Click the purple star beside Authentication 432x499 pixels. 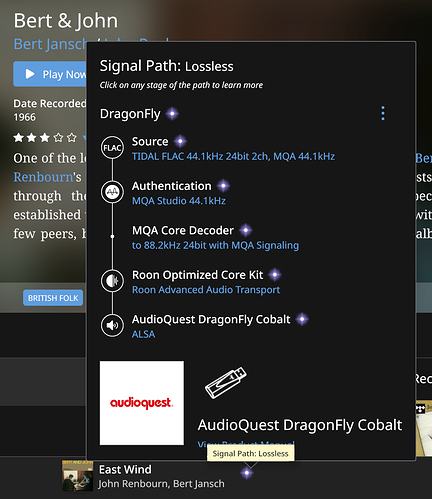click(x=223, y=186)
